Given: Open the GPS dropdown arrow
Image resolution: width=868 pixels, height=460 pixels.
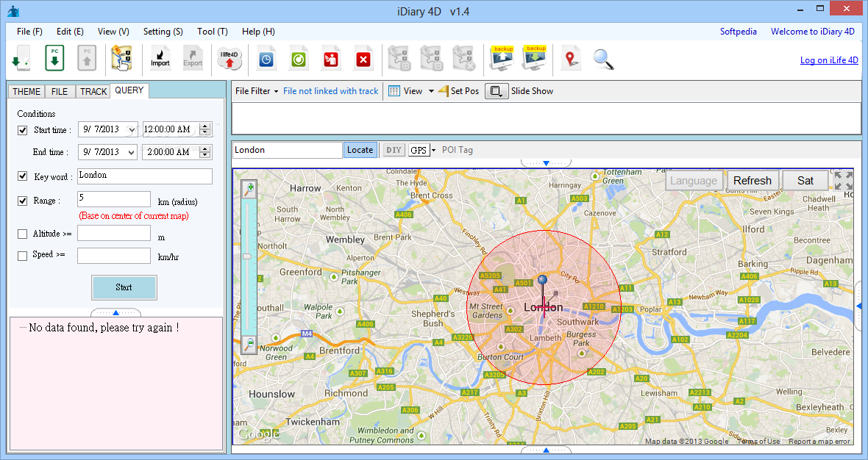Looking at the screenshot, I should point(433,150).
